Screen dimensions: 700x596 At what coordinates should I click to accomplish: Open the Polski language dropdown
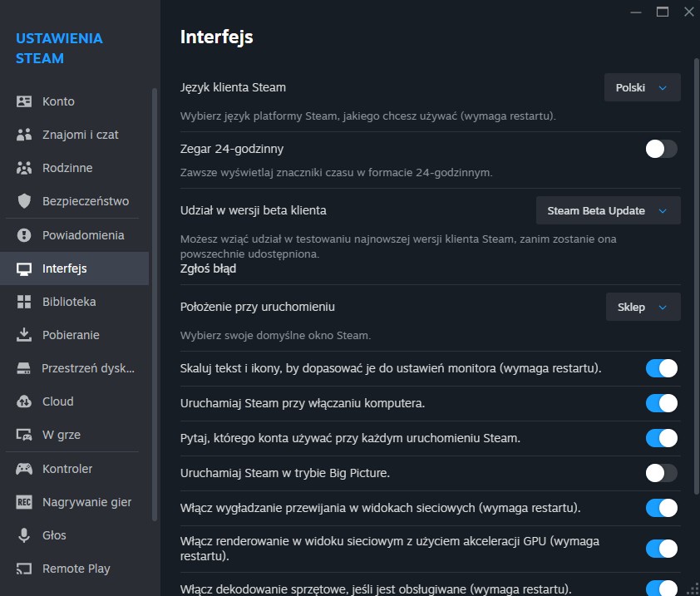641,86
